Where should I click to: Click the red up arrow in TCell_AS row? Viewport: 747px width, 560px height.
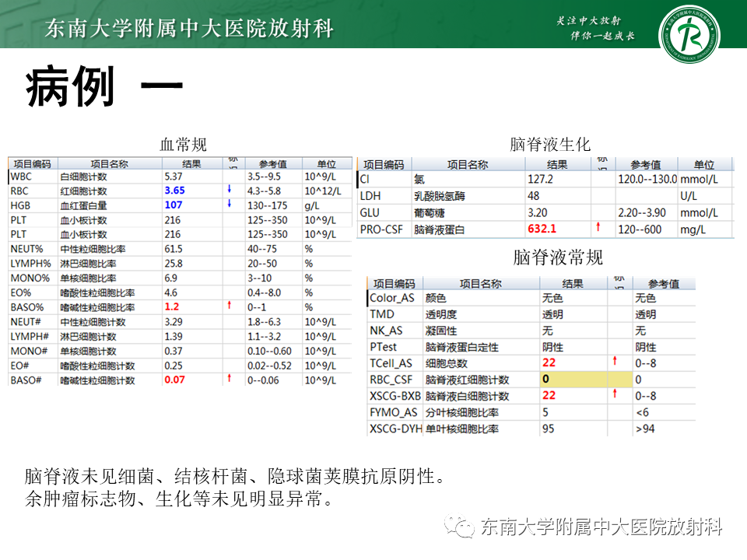pos(615,361)
